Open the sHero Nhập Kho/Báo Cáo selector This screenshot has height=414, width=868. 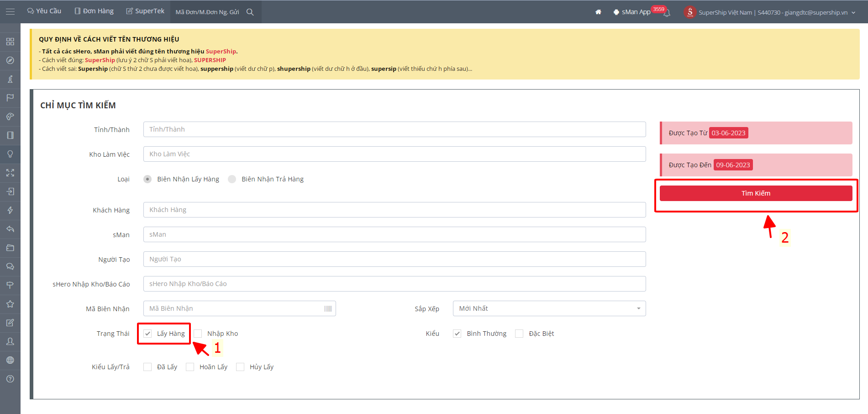[x=395, y=284]
